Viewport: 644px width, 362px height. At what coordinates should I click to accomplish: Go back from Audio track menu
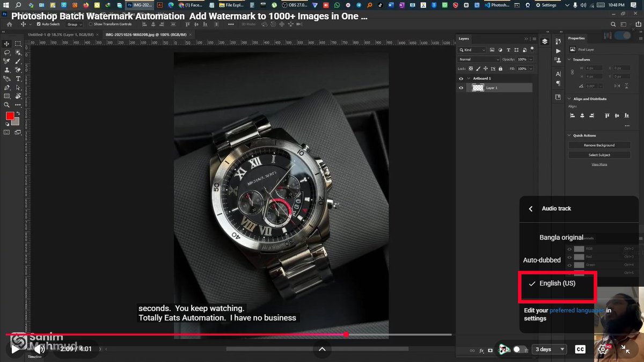point(531,208)
